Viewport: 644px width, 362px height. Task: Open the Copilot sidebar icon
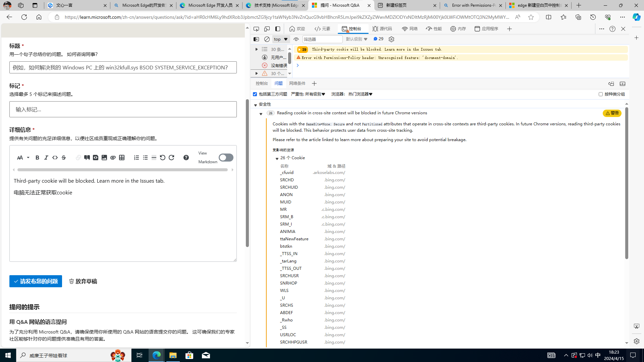pos(636,17)
